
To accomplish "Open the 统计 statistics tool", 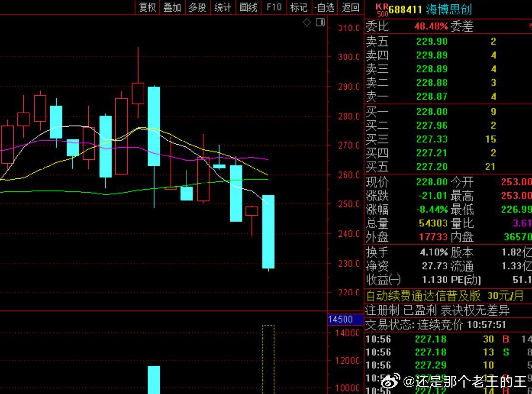I will point(223,7).
